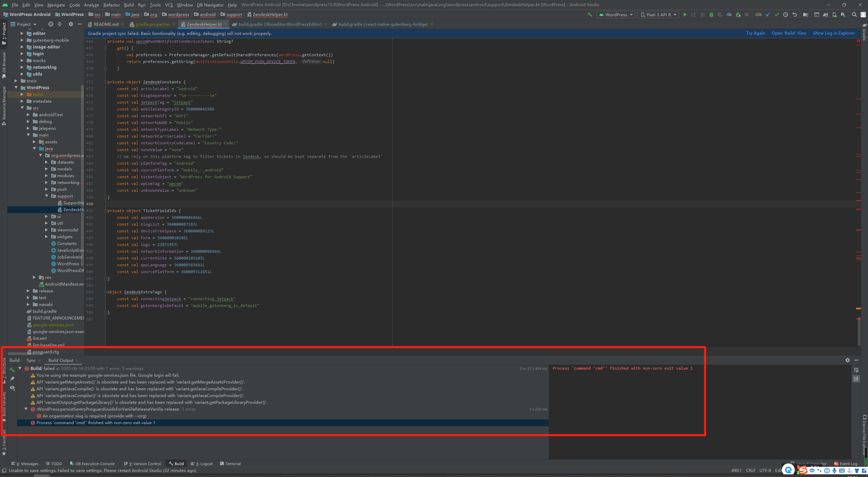Toggle pin tab icon in Build panel
Screen dimensions: 868x477
point(12,379)
